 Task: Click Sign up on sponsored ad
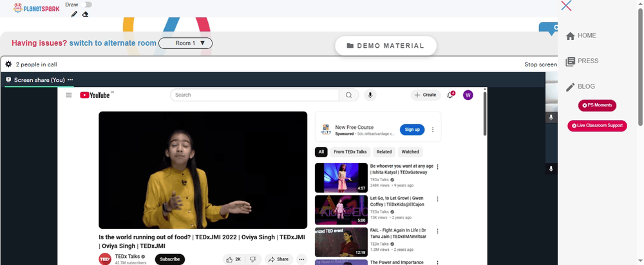412,130
